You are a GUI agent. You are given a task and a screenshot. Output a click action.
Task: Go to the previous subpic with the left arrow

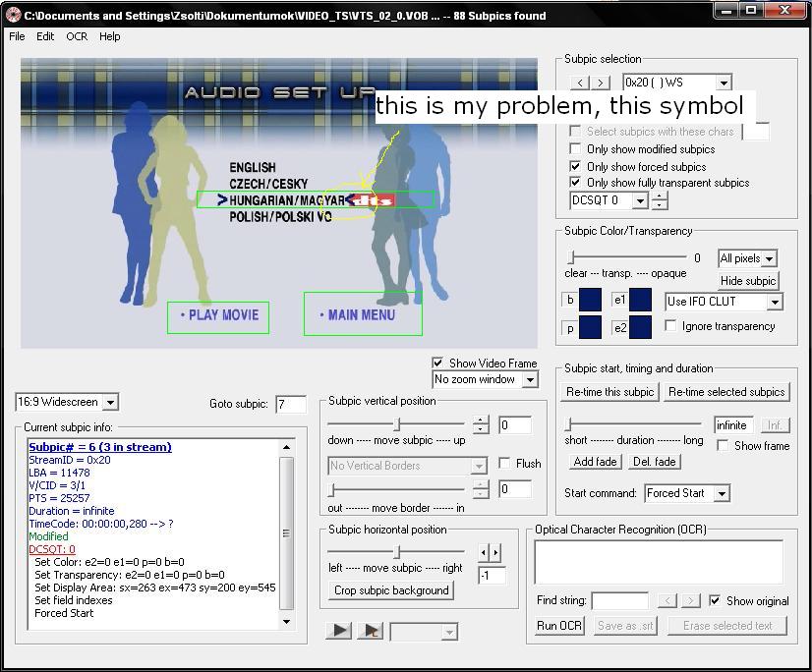580,83
